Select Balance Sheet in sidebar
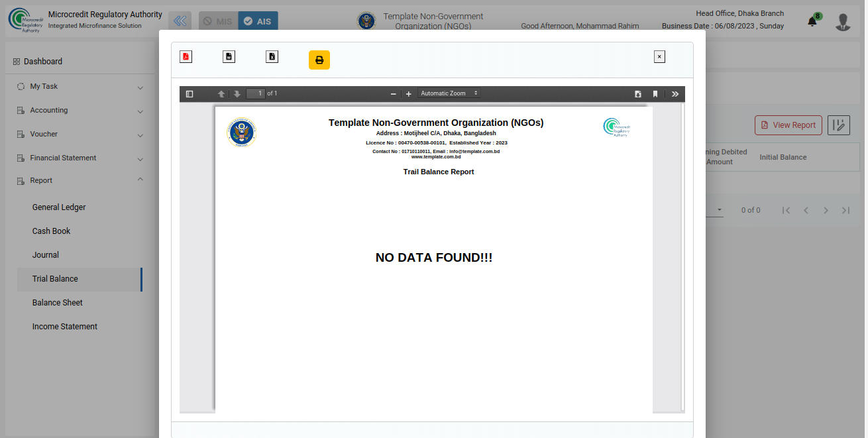Viewport: 868px width, 438px height. [58, 303]
